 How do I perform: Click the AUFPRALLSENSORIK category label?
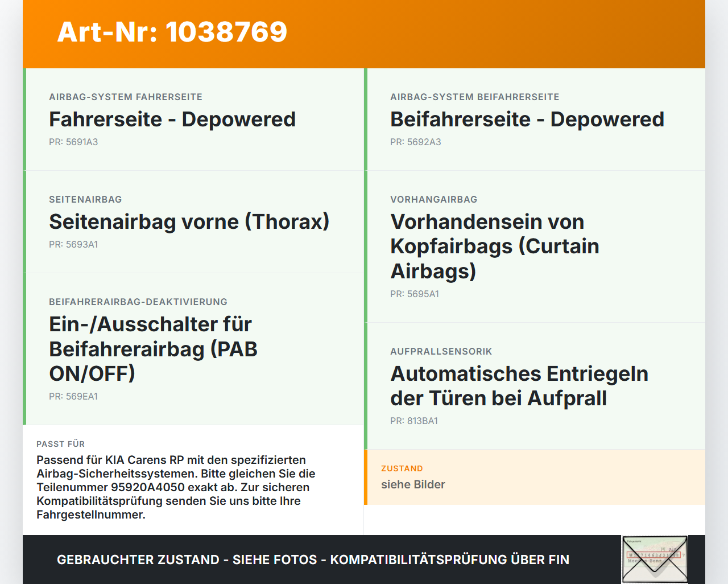coord(441,351)
